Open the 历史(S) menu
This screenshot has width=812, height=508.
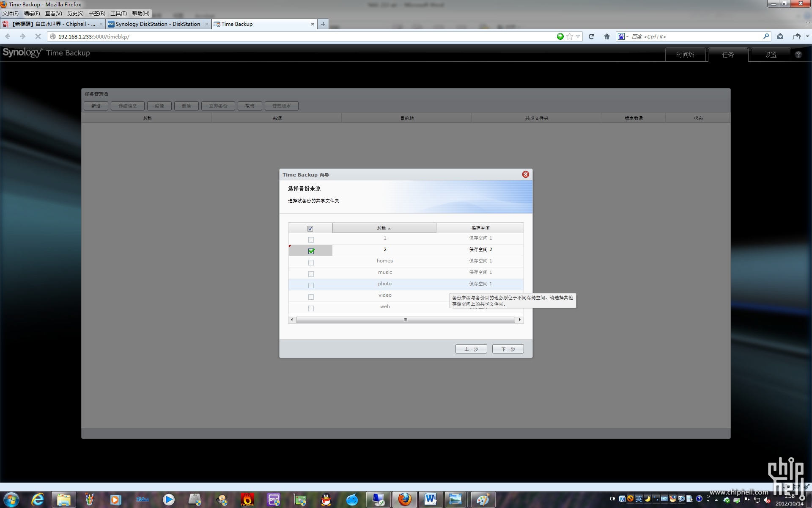75,14
